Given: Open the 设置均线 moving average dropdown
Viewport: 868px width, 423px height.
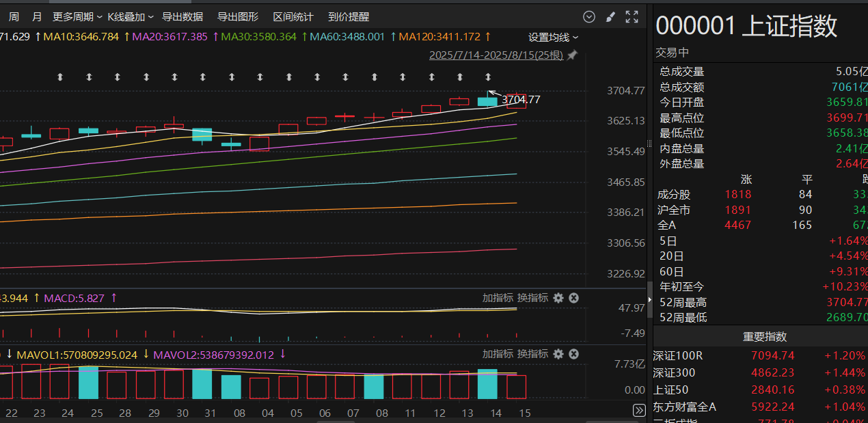Looking at the screenshot, I should (x=553, y=38).
